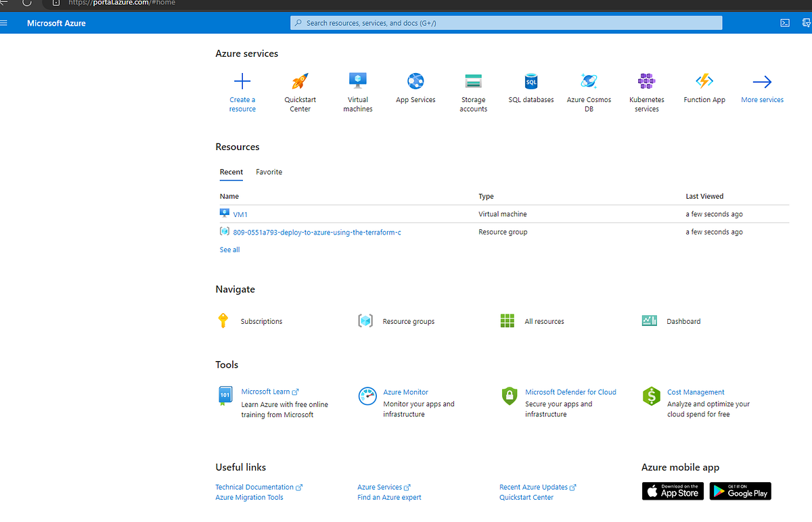Navigate to Subscriptions
The height and width of the screenshot is (522, 812).
(x=261, y=321)
